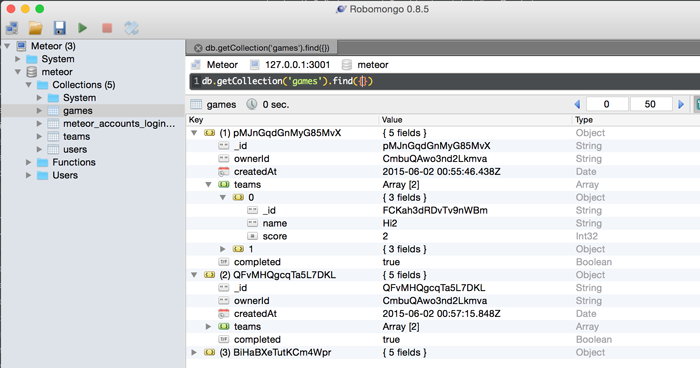Expand the Functions folder
Viewport: 700px width, 368px height.
(x=28, y=163)
